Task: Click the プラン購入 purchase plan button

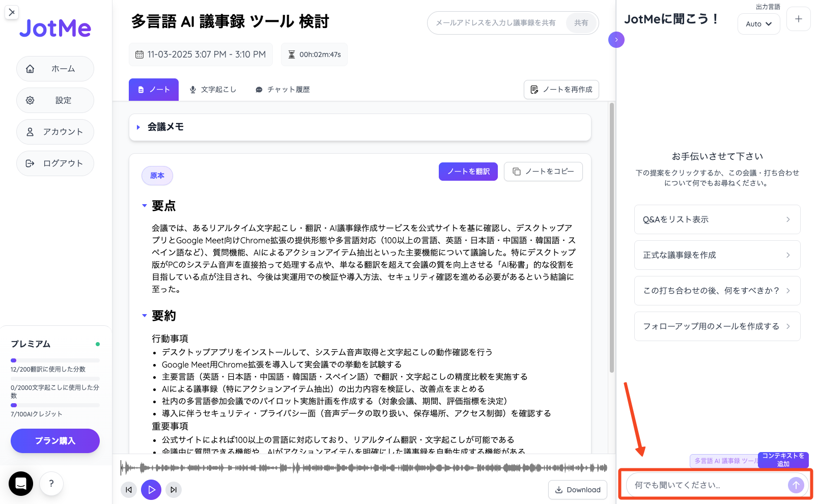Action: (x=55, y=441)
